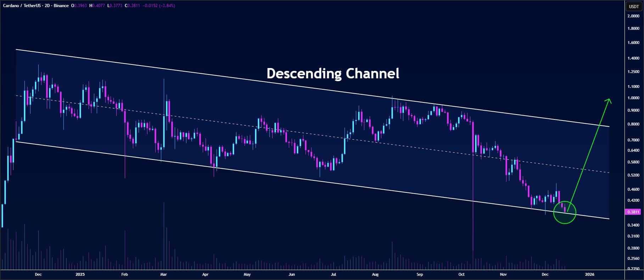Click the 'Binance' exchange name in header

point(61,6)
